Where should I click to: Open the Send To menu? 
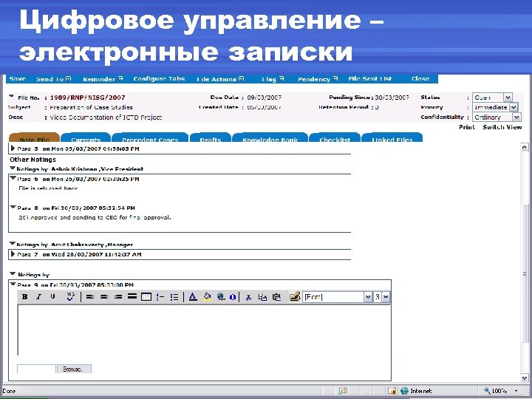(54, 79)
